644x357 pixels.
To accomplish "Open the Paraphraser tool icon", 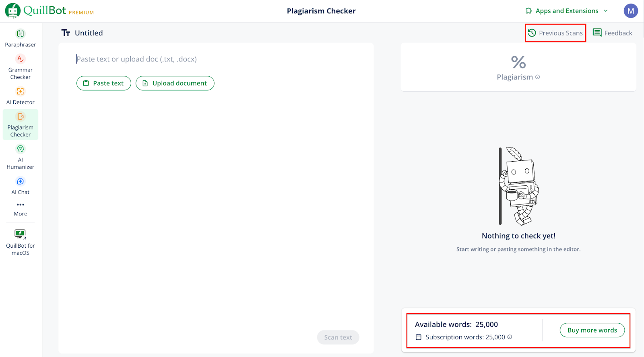I will tap(20, 34).
